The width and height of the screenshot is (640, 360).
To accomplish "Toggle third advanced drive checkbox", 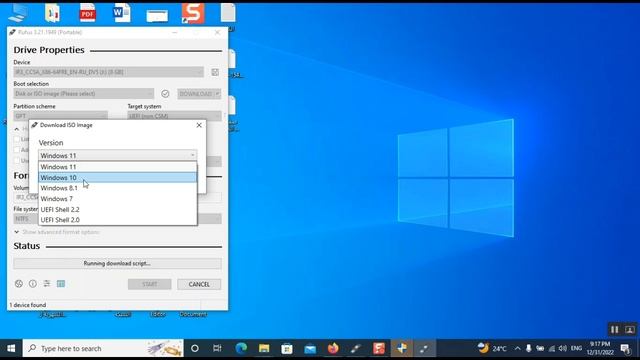I will click(x=17, y=160).
